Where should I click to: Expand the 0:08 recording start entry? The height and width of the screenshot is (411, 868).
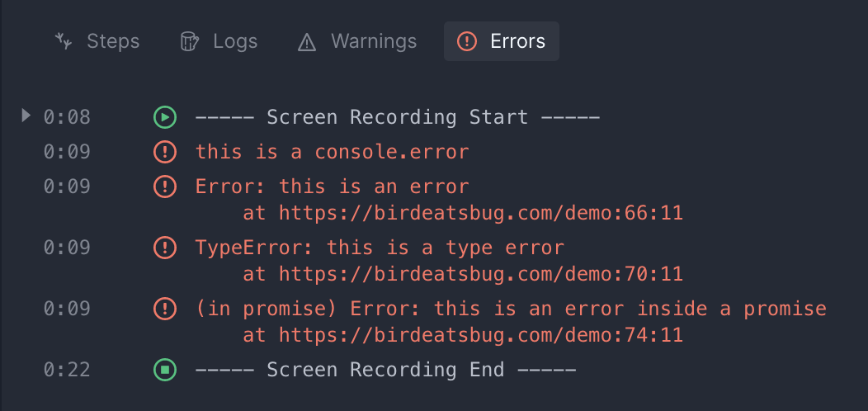click(26, 116)
